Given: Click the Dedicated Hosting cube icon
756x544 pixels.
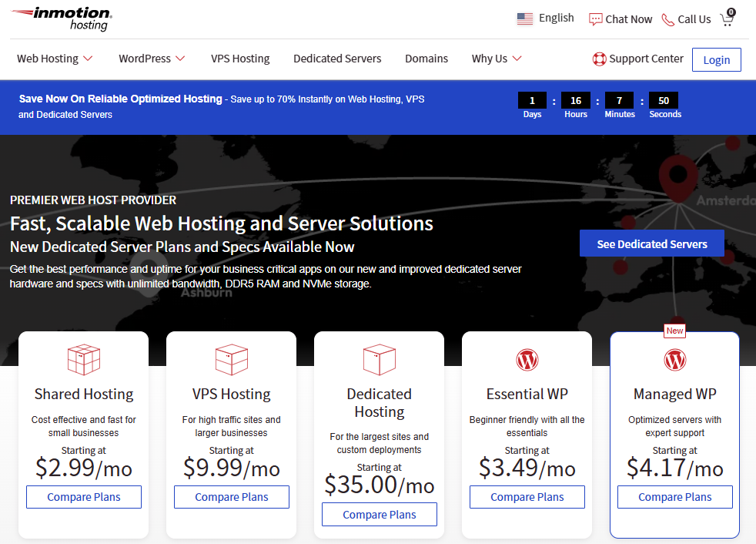Looking at the screenshot, I should click(380, 360).
